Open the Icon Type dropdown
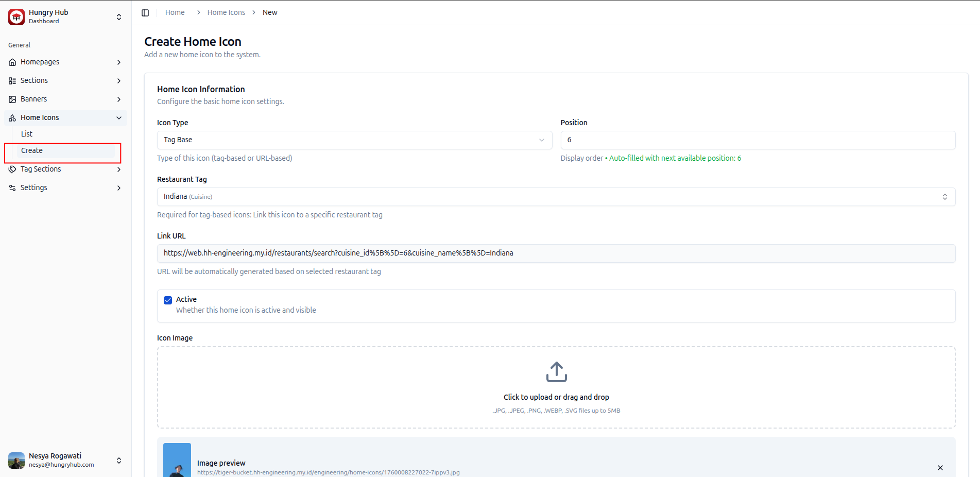 (x=354, y=140)
